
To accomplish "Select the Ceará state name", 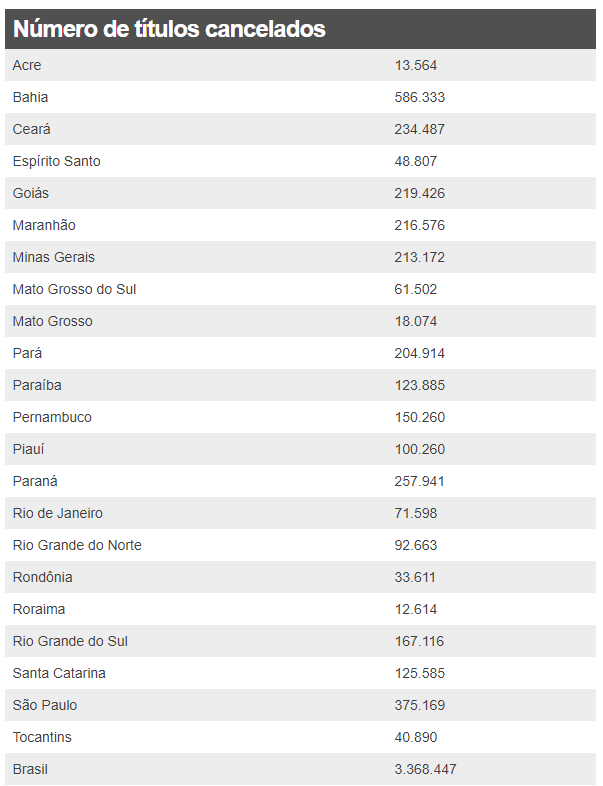I will [x=32, y=129].
